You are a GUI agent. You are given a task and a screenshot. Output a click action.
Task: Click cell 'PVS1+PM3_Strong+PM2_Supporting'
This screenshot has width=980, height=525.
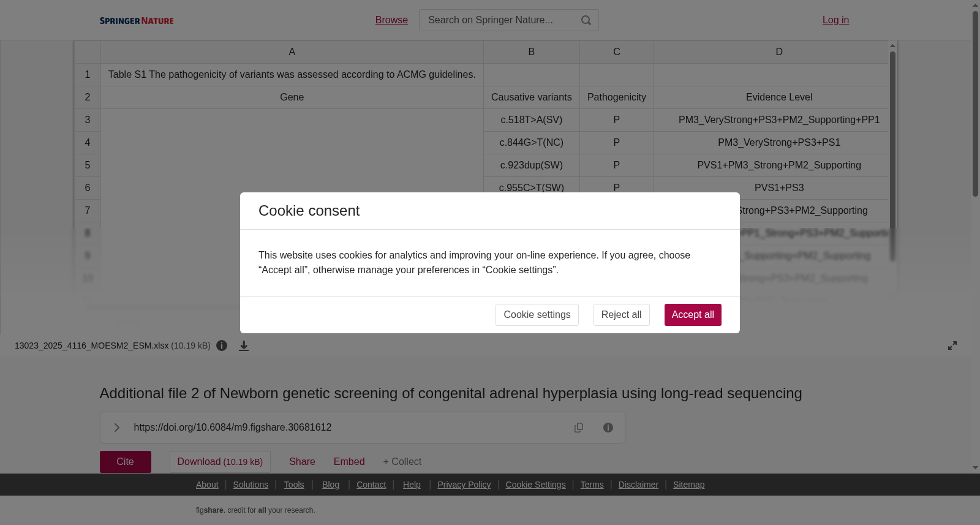771,165
